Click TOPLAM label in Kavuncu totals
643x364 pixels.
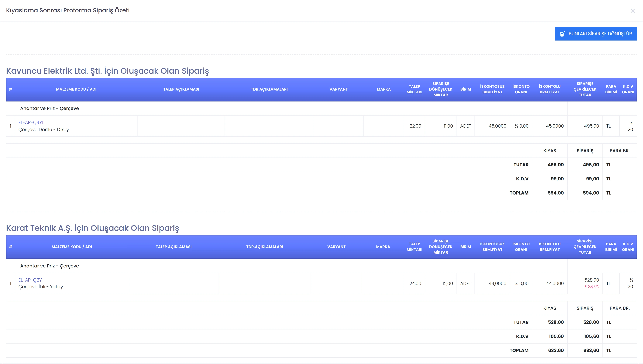click(x=519, y=193)
